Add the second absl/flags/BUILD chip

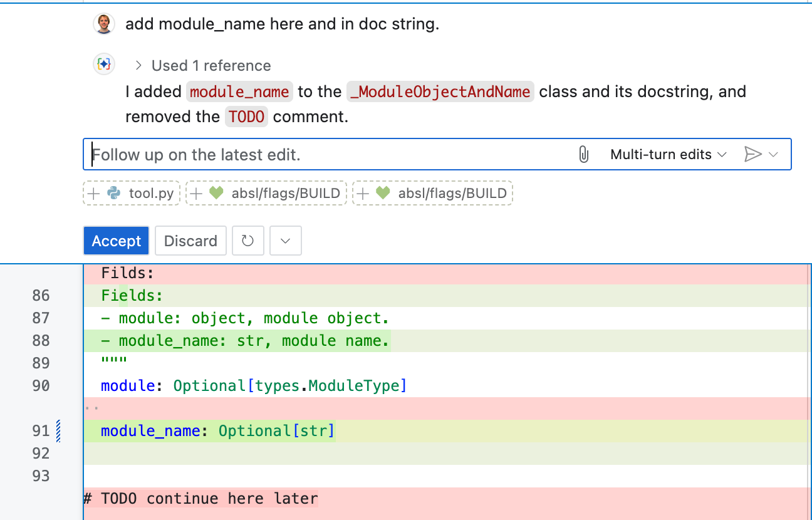tap(432, 194)
